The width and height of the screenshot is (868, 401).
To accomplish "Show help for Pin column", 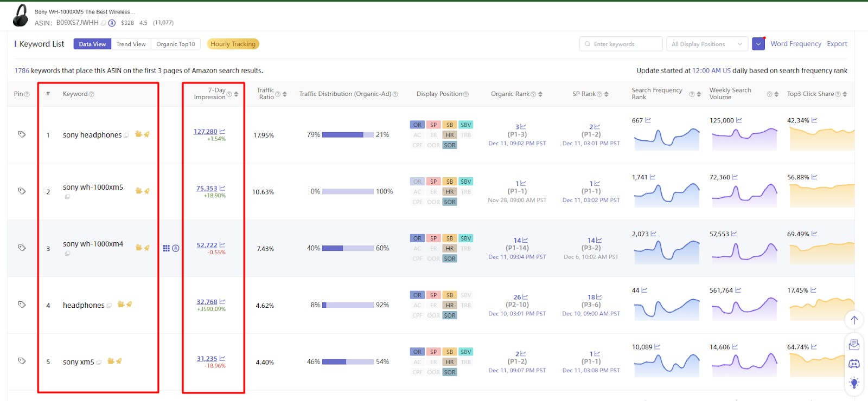I will (x=27, y=94).
